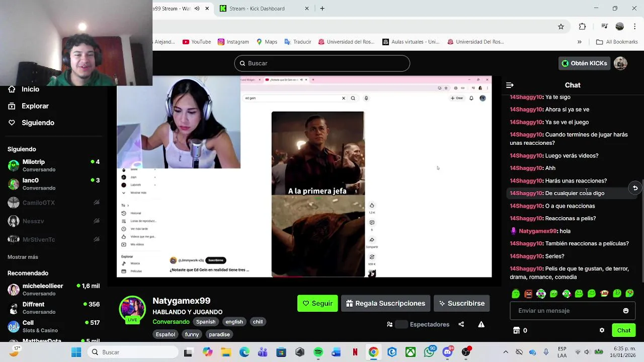Open the media controls icon in Chrome toolbar
This screenshot has width=644, height=362.
[605, 27]
